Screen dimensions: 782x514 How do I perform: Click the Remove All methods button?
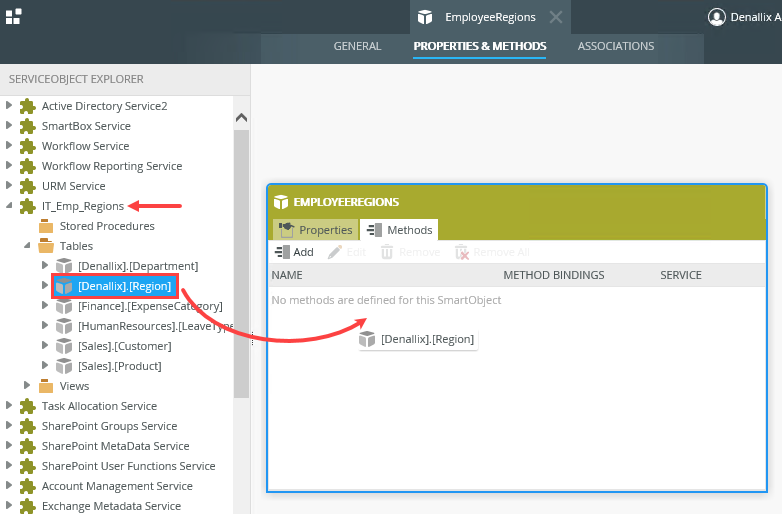[x=492, y=252]
